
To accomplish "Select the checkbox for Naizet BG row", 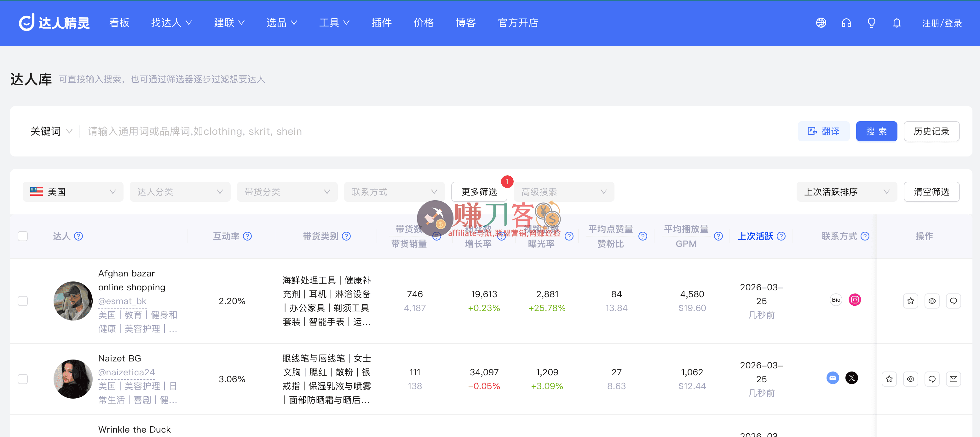I will coord(22,379).
